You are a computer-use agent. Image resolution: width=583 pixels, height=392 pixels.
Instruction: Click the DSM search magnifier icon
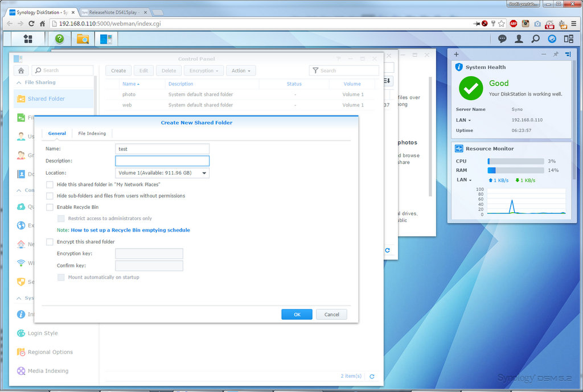[x=535, y=39]
